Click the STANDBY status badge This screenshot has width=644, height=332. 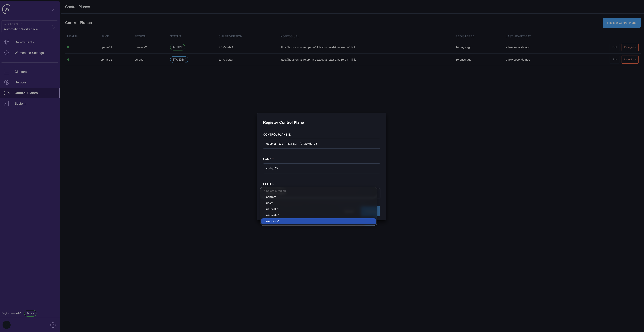(x=179, y=59)
